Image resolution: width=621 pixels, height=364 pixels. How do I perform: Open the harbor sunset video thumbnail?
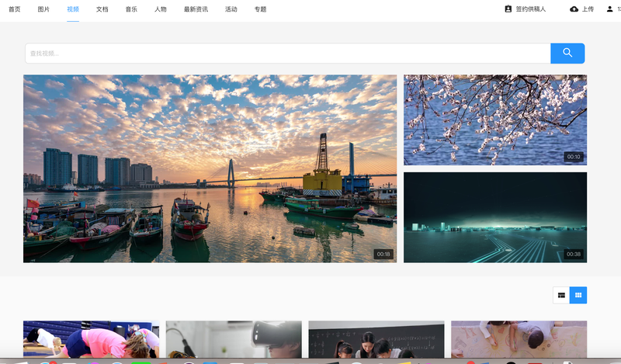pos(210,168)
